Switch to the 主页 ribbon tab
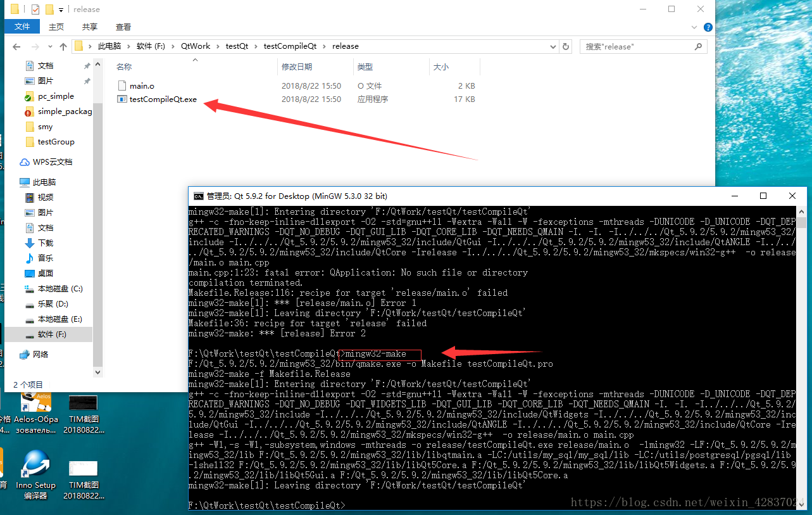 (56, 27)
